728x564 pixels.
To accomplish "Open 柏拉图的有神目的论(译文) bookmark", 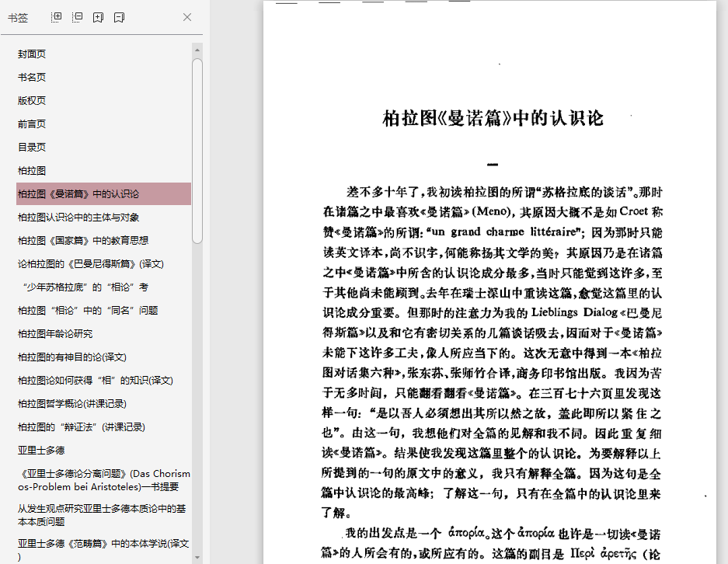I will 72,357.
